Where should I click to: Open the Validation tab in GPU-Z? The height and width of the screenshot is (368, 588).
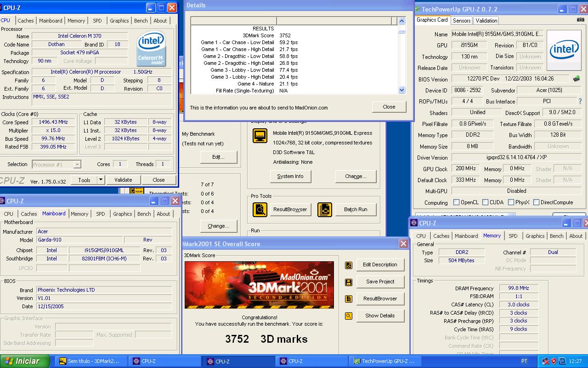pos(486,20)
